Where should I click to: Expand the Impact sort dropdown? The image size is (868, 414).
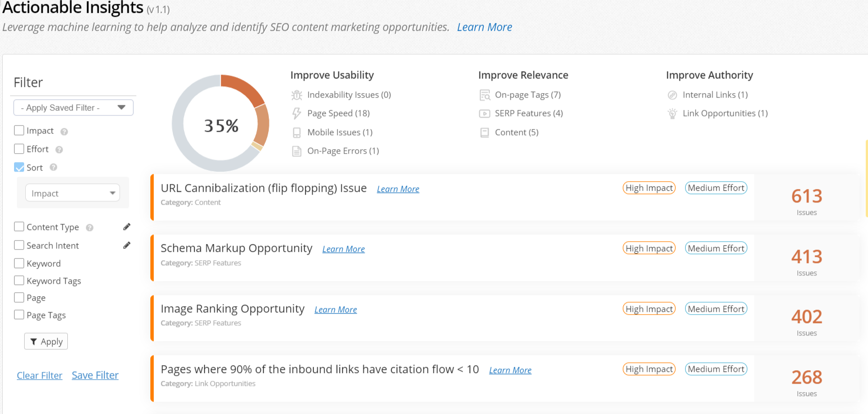point(73,193)
